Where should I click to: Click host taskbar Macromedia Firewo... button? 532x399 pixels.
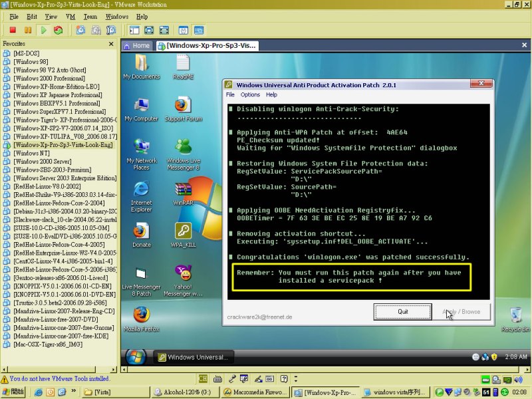click(255, 392)
